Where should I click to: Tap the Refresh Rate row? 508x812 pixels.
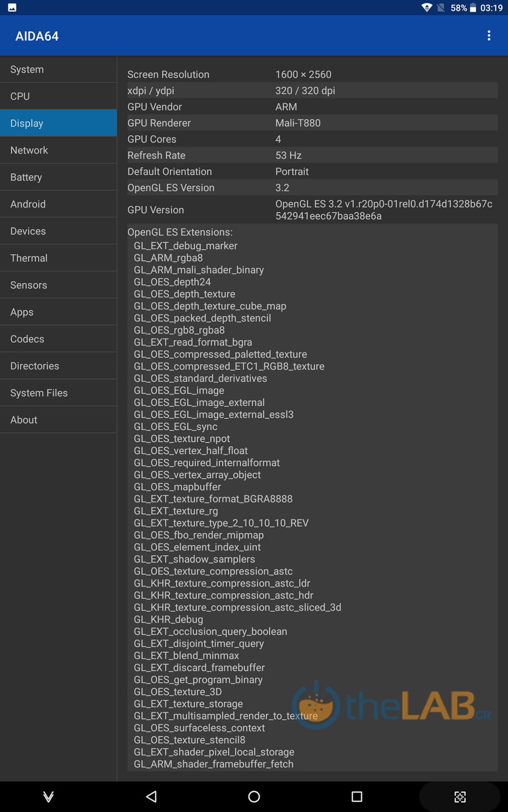pos(312,155)
